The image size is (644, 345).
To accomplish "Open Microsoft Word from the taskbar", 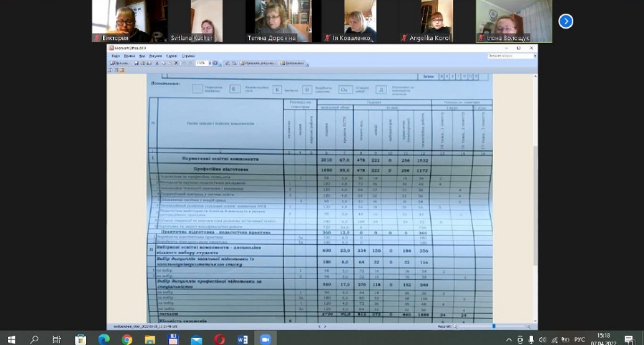I will [x=242, y=339].
